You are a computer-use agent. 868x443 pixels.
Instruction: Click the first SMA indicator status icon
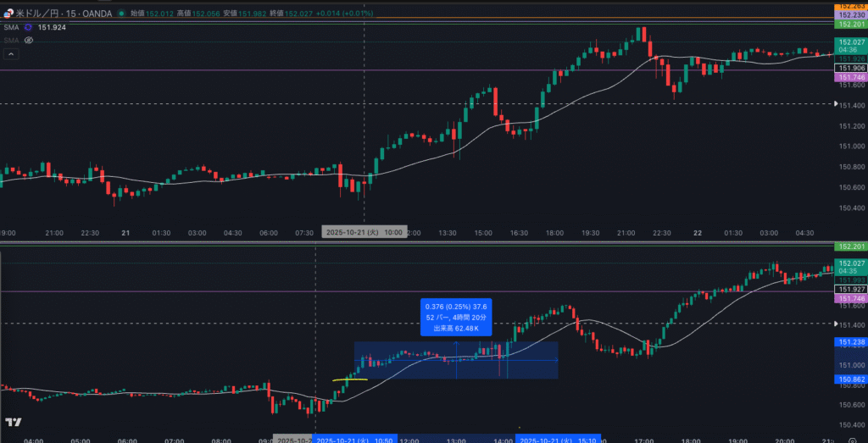(28, 27)
